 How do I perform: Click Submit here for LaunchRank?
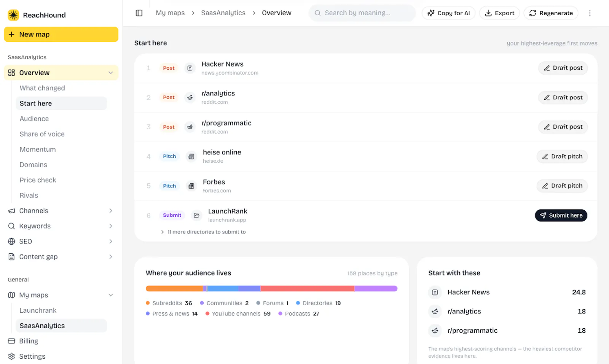pyautogui.click(x=561, y=215)
